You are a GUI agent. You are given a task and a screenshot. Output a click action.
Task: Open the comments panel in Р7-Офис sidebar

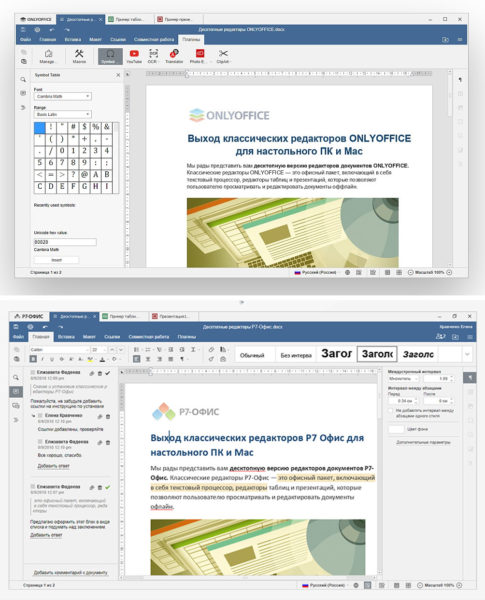16,391
